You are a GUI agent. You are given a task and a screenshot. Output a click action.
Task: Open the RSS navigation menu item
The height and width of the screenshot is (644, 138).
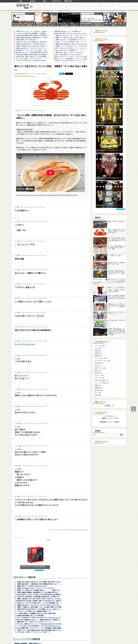tap(44, 1)
